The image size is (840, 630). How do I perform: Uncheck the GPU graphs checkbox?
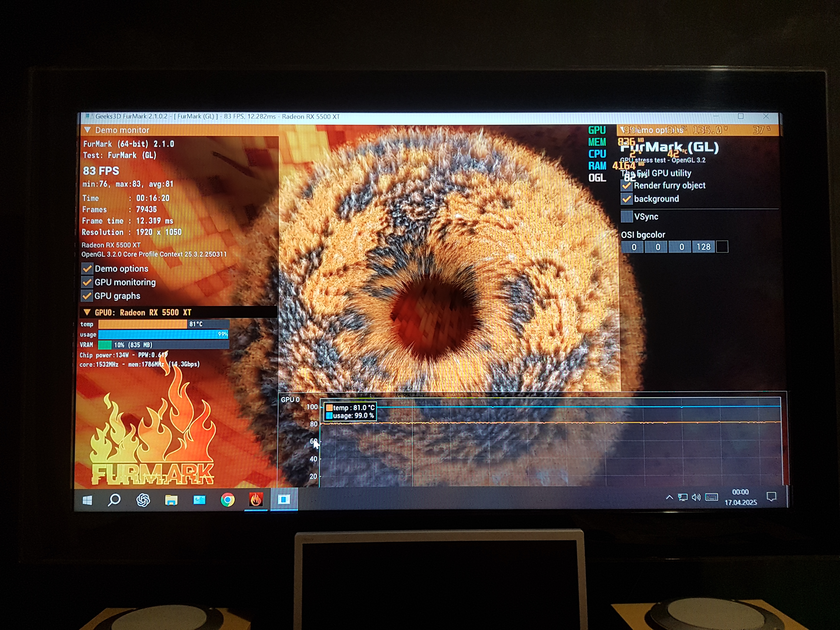[x=87, y=296]
